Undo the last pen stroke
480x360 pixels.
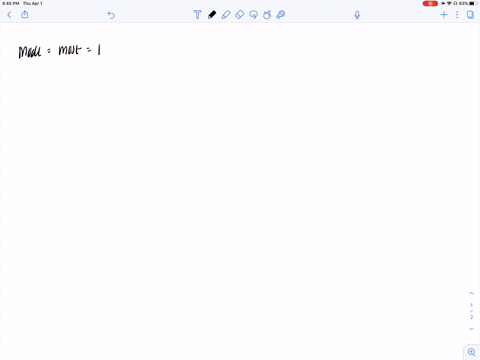111,15
